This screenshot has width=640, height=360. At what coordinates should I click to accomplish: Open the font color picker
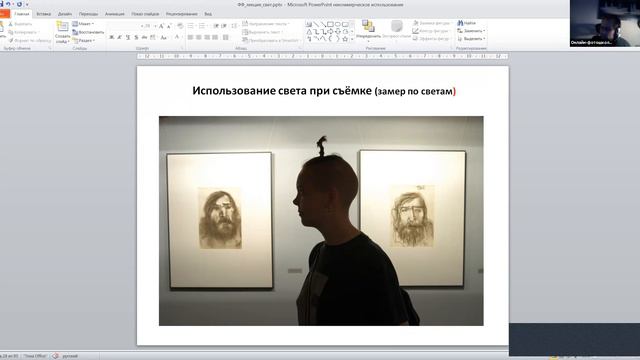pyautogui.click(x=177, y=37)
